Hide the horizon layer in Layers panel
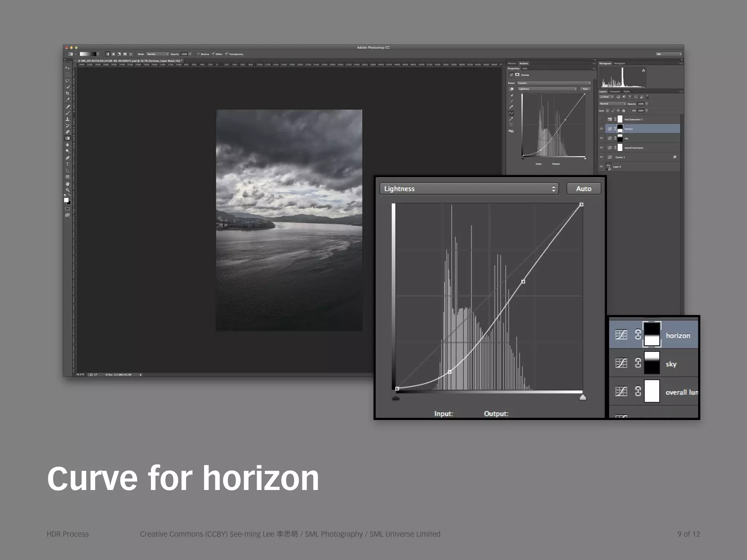Viewport: 747px width, 560px height. 601,129
